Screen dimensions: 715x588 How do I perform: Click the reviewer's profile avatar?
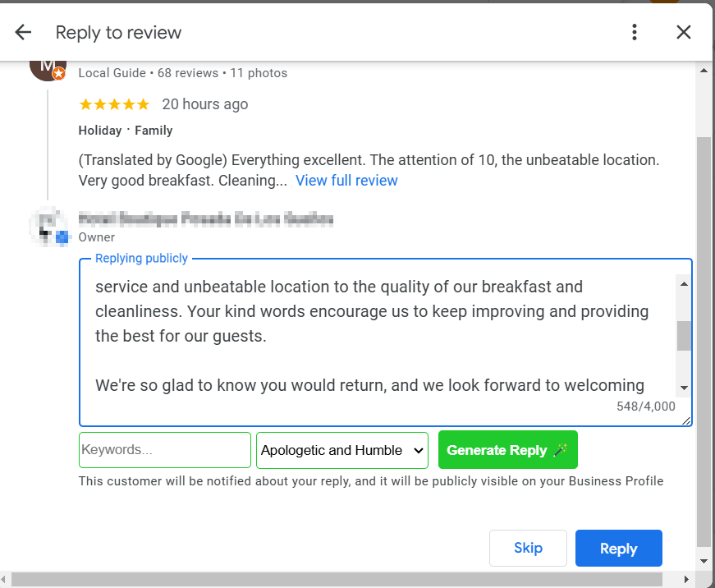tap(47, 66)
